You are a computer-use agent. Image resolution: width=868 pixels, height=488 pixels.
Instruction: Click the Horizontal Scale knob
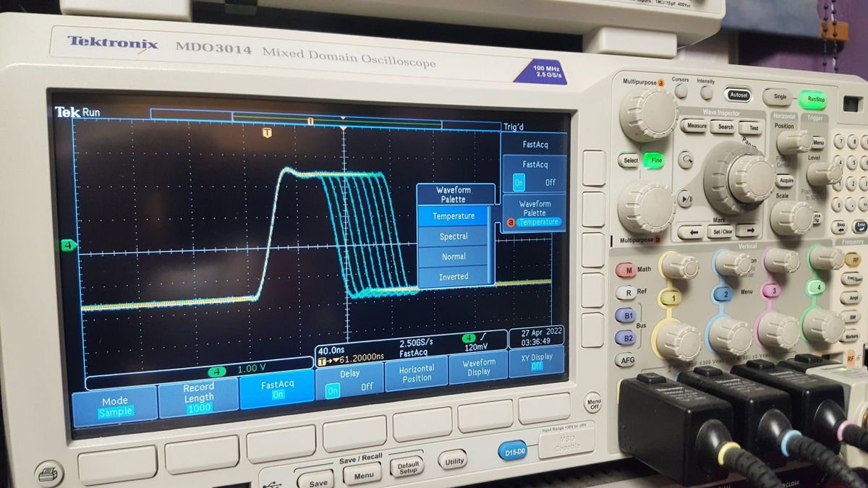point(791,217)
